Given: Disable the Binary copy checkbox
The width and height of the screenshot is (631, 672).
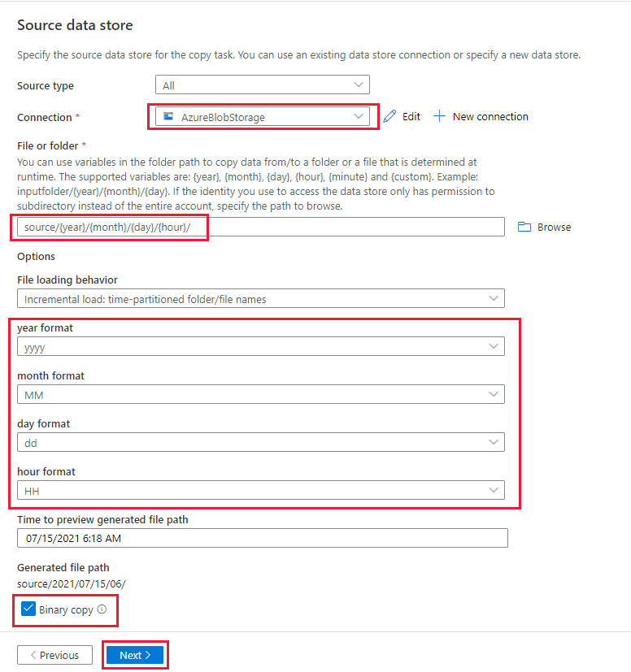Looking at the screenshot, I should pos(29,609).
